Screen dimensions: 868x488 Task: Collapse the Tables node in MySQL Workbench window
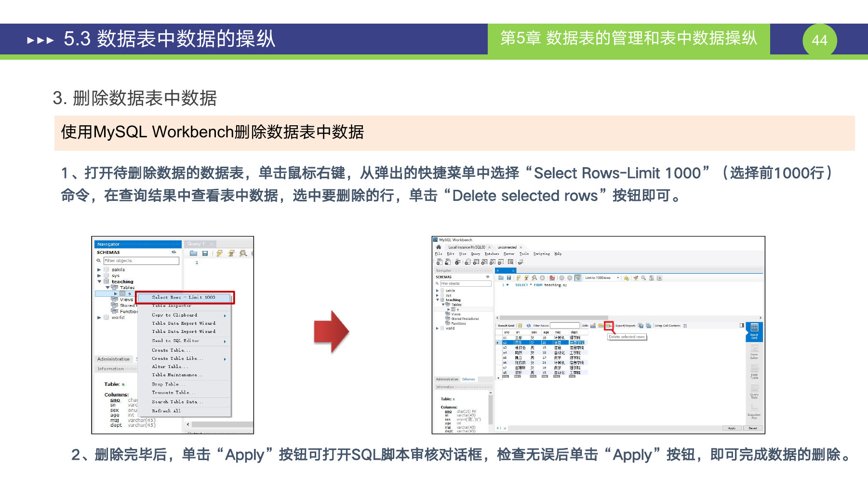(x=443, y=304)
